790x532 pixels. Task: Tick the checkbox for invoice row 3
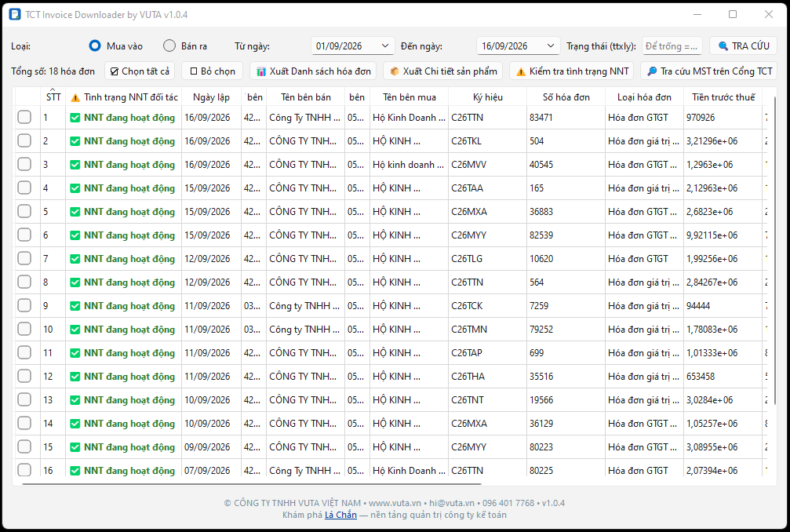[24, 164]
